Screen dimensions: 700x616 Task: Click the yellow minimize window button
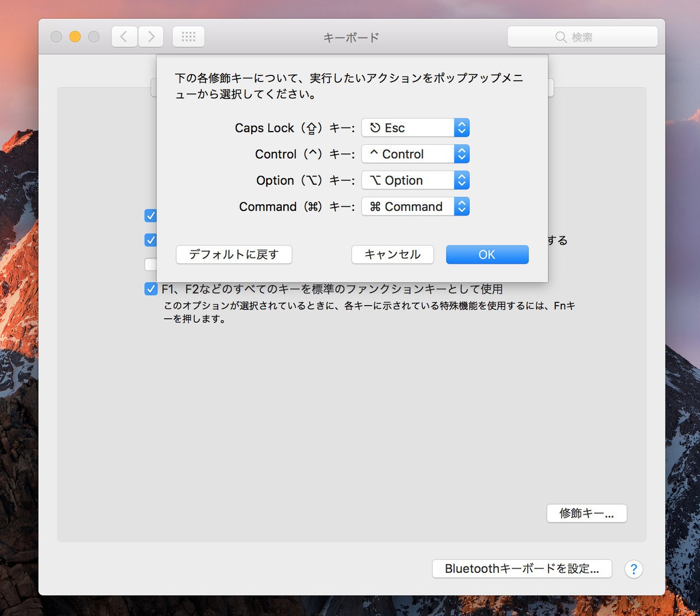click(75, 37)
